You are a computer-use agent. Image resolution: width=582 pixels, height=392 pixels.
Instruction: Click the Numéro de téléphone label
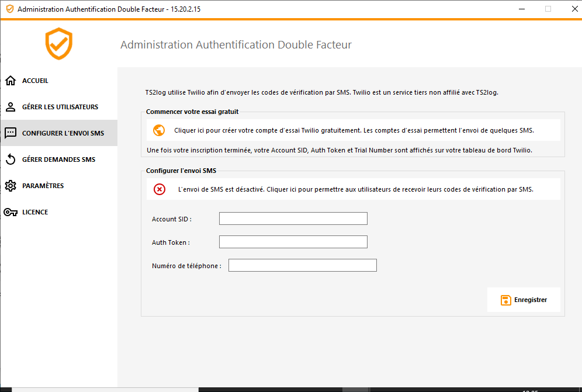tap(186, 266)
